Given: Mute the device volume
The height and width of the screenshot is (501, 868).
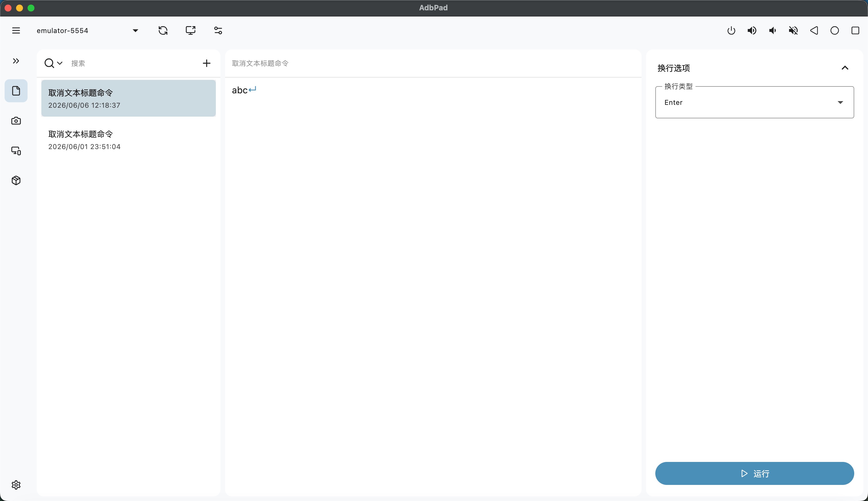Looking at the screenshot, I should click(793, 31).
